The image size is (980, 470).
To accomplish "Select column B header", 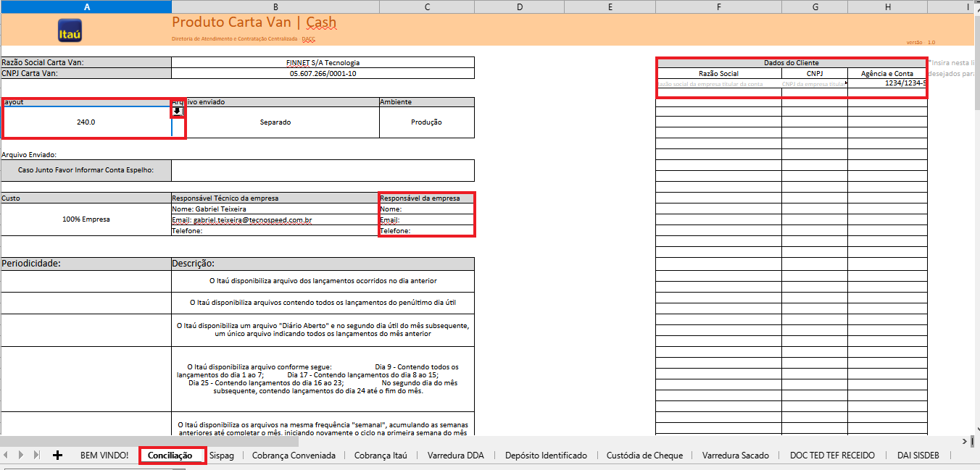I will click(x=275, y=7).
